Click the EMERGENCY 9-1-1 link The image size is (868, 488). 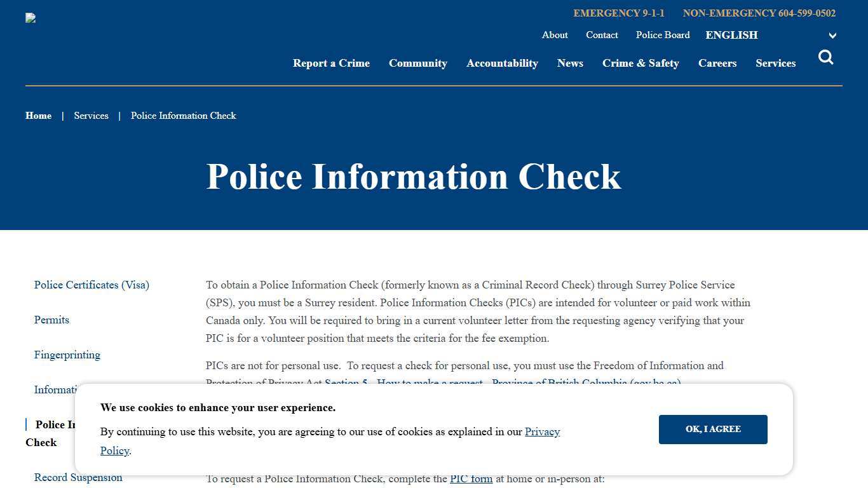[618, 13]
